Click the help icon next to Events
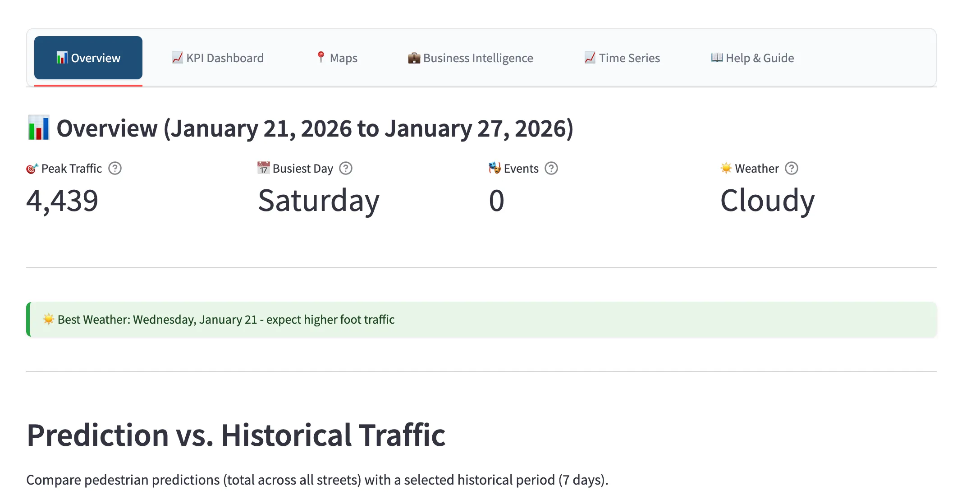Screen dimensions: 980x504 (x=551, y=168)
